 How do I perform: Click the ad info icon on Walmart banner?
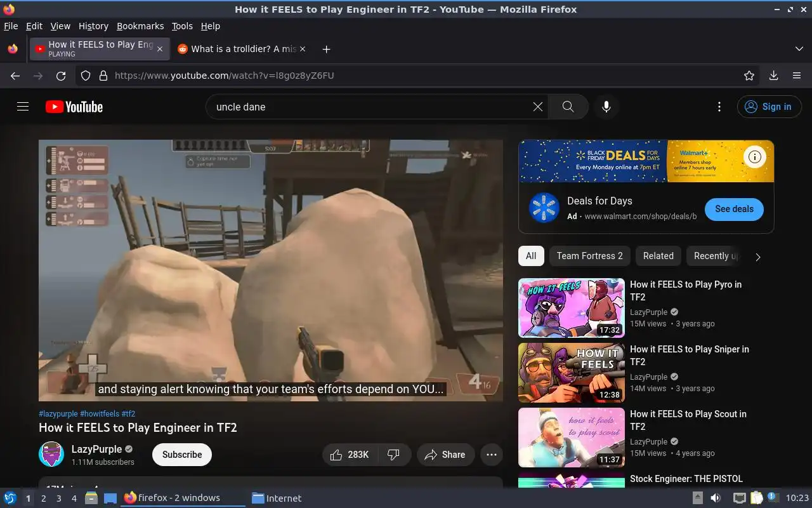[754, 157]
